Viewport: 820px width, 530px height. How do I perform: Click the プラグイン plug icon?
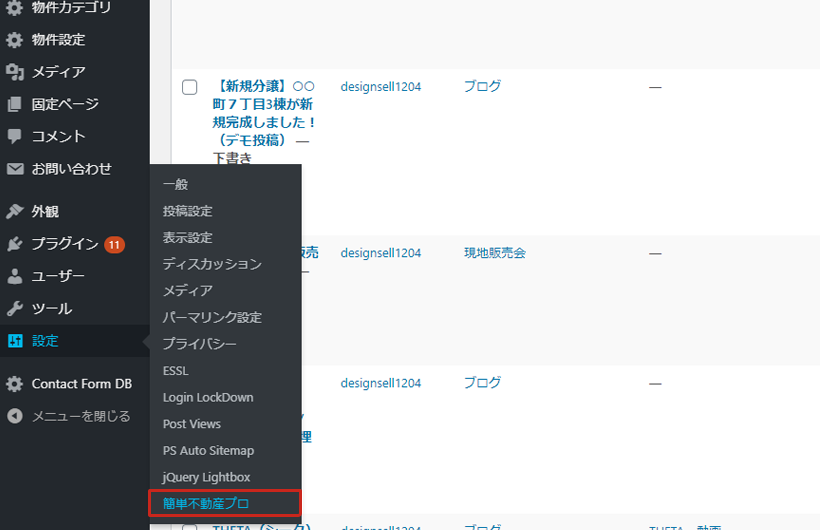tap(15, 244)
